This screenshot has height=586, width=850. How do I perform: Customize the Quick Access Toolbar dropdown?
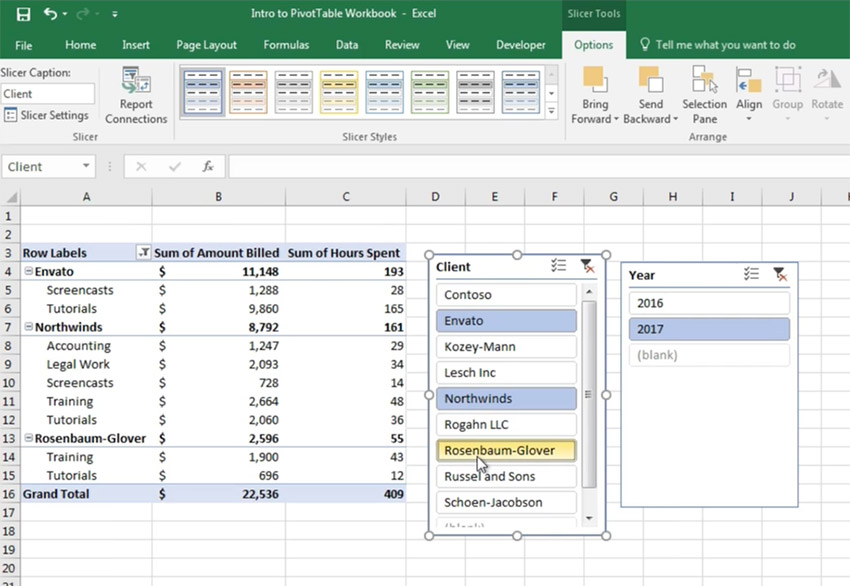click(x=114, y=15)
